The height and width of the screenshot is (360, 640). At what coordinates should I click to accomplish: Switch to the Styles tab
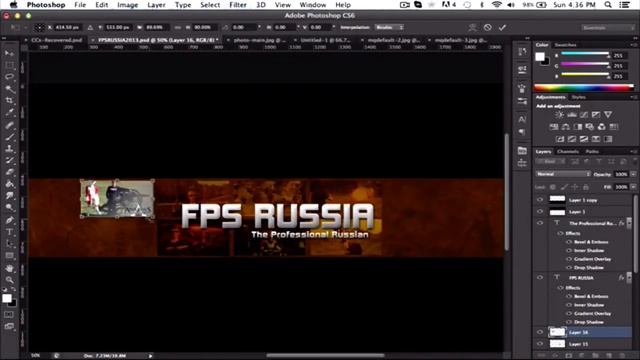click(578, 97)
